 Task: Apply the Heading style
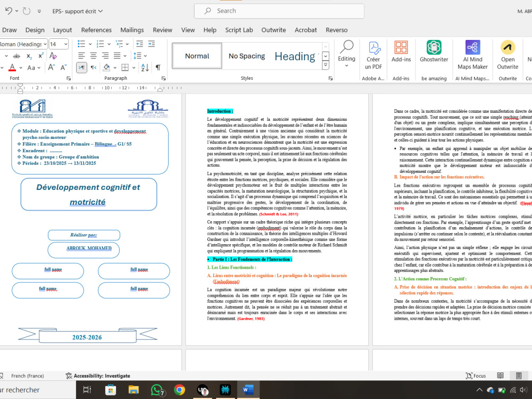[295, 56]
